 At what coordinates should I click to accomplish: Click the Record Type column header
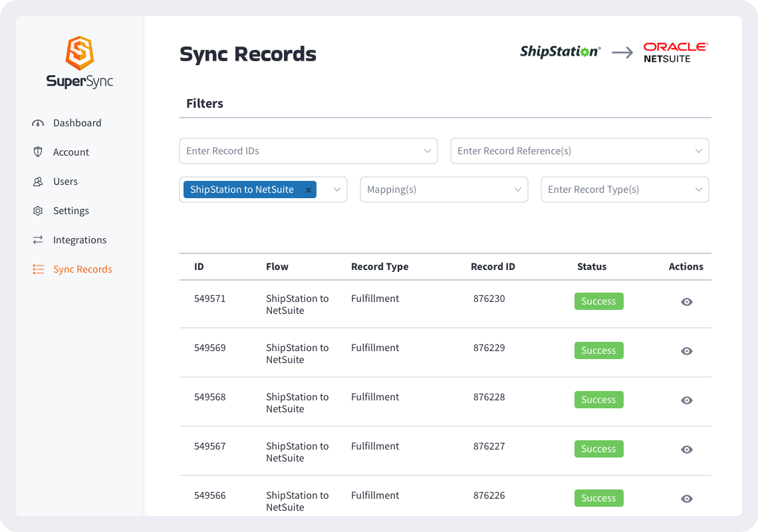(x=380, y=267)
